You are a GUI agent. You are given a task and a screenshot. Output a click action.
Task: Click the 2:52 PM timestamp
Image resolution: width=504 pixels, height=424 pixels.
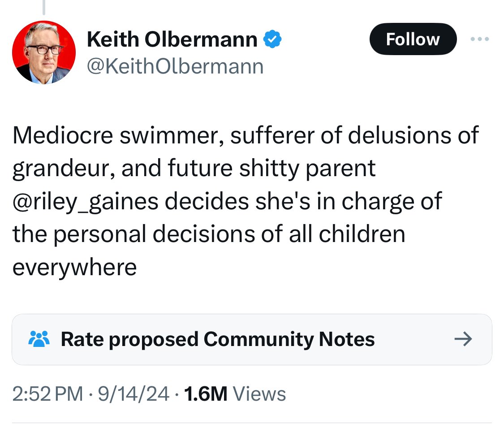pos(47,394)
